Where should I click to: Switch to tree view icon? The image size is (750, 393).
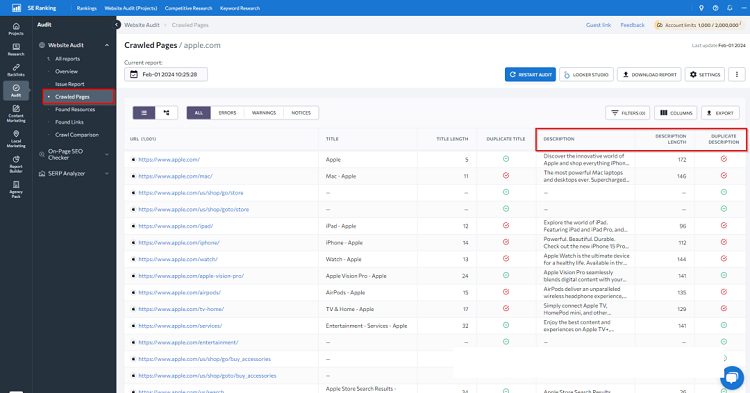[x=166, y=113]
